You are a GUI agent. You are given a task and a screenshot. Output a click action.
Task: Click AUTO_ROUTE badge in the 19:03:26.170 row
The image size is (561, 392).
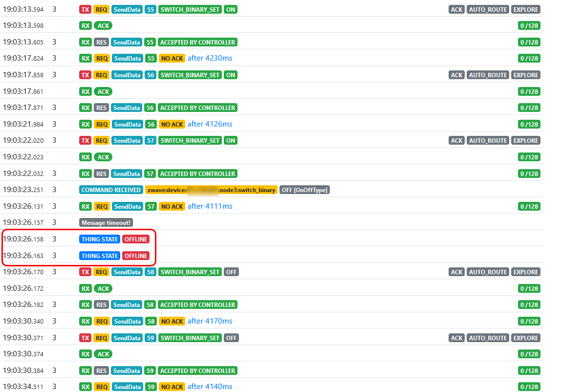point(488,272)
